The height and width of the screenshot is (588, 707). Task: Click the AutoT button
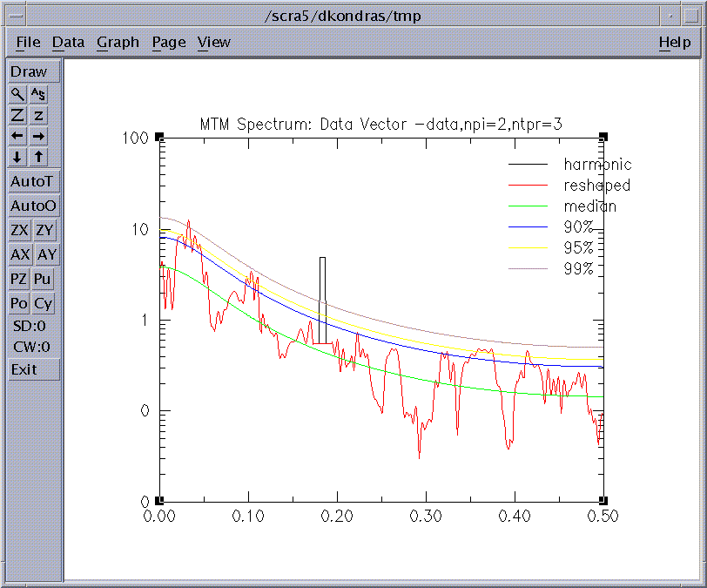(34, 182)
